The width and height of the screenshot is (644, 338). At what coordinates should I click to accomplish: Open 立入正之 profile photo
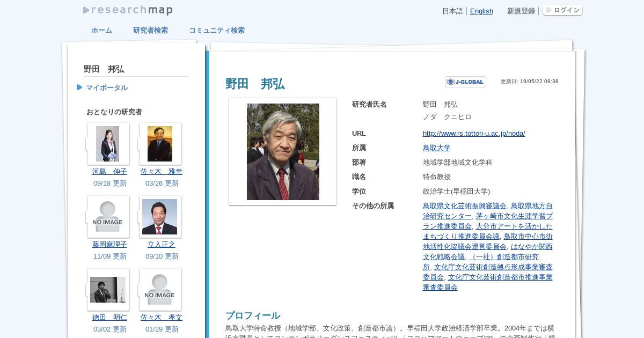(x=160, y=217)
